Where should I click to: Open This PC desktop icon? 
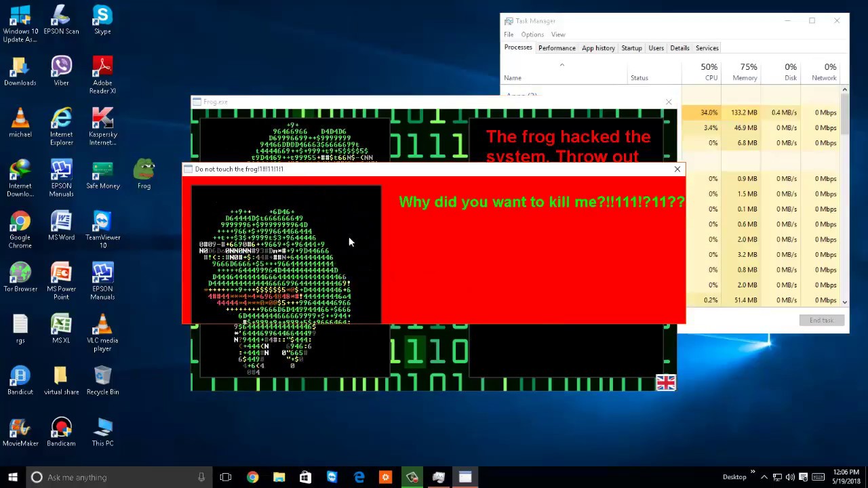click(x=102, y=432)
